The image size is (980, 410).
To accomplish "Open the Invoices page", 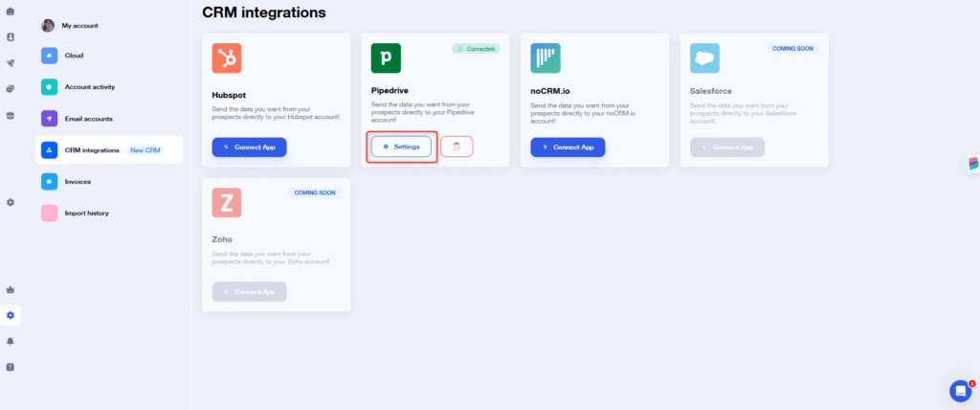I will click(78, 181).
